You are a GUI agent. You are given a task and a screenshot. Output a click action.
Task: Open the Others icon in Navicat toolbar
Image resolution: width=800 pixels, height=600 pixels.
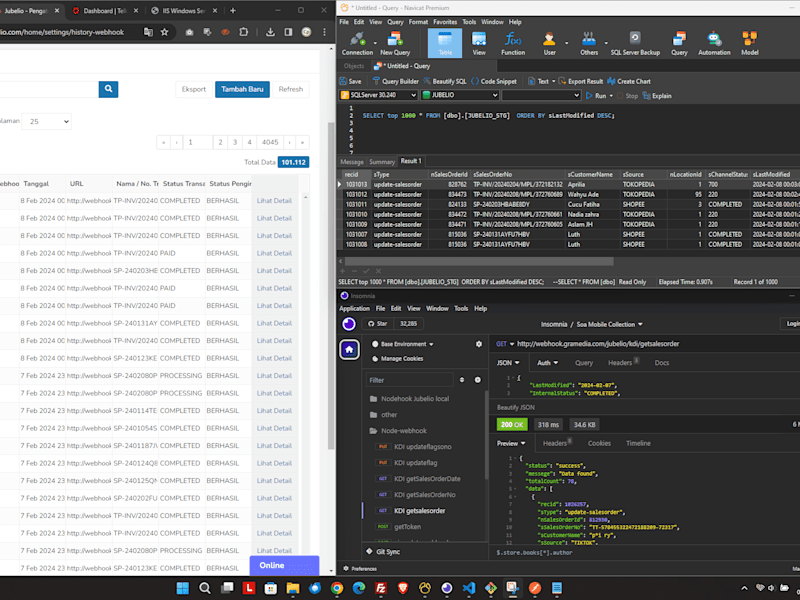coord(589,43)
